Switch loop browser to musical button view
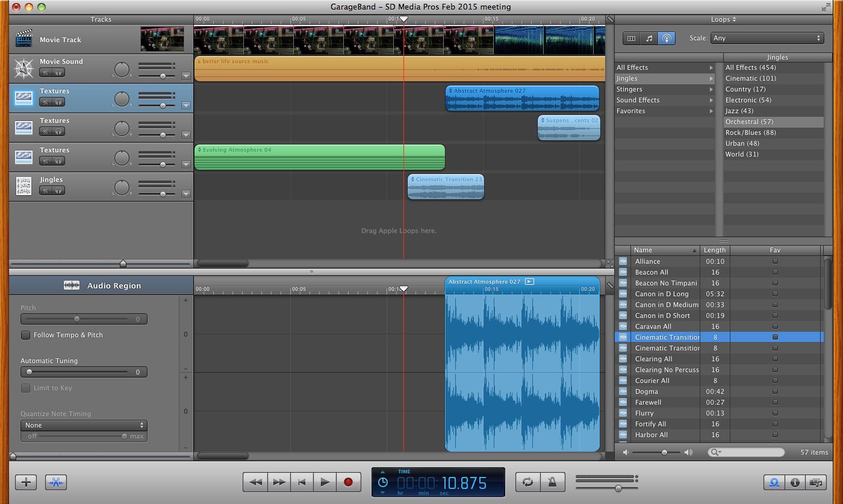Screen dimensions: 843x504 click(649, 38)
